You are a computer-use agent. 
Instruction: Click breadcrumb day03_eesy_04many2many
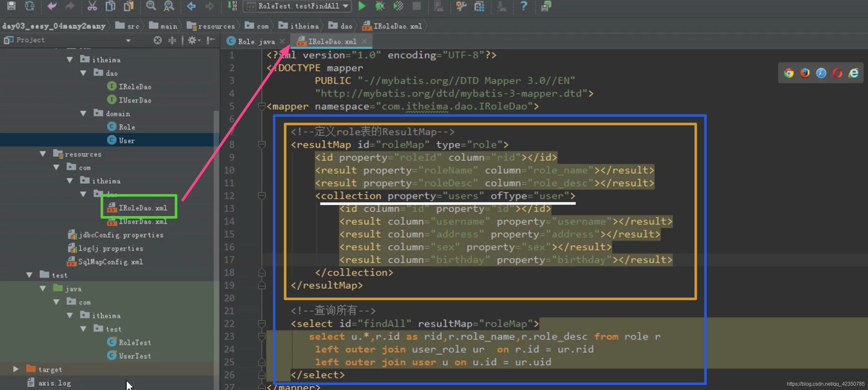point(54,26)
